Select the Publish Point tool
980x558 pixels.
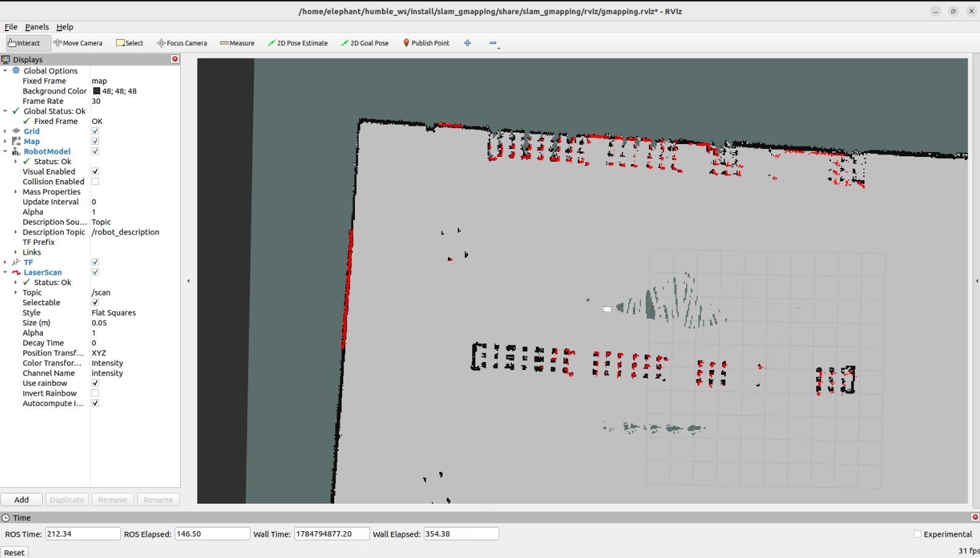click(x=426, y=43)
